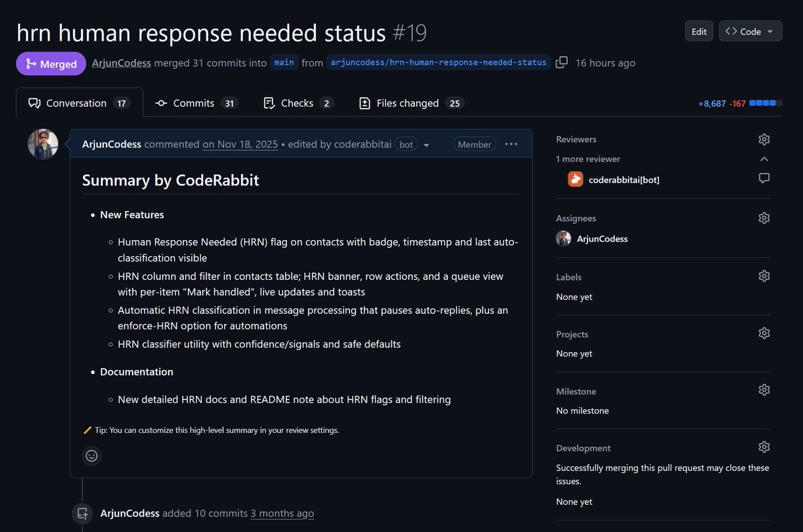Open Projects settings gear
This screenshot has height=532, width=803.
(x=764, y=333)
